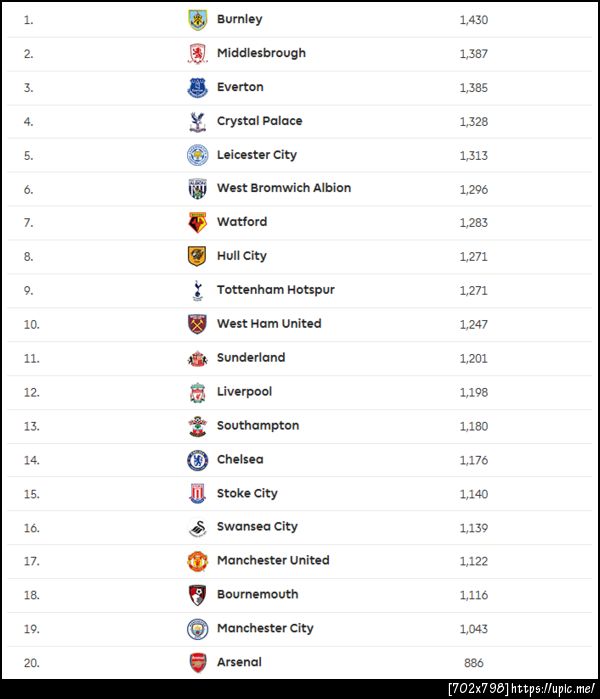Click the Tottenham Hotspur cockerel icon
600x699 pixels.
197,290
